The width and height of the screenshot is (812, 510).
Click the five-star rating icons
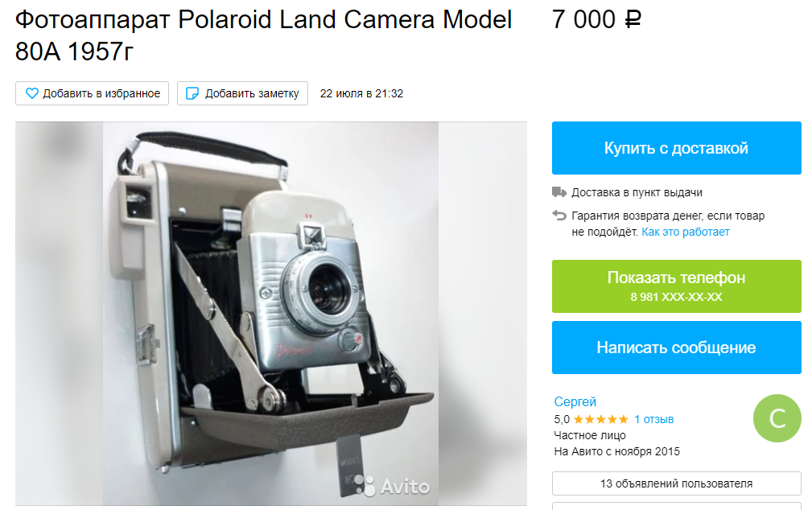(600, 419)
